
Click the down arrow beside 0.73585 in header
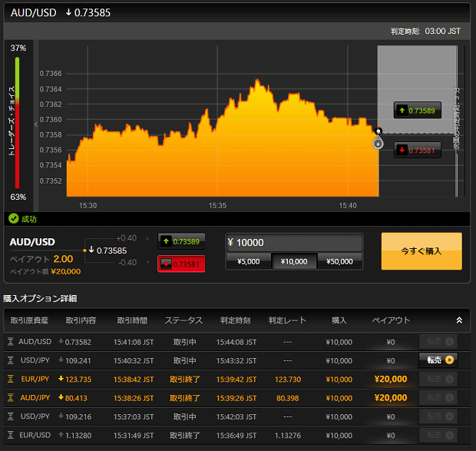click(68, 12)
